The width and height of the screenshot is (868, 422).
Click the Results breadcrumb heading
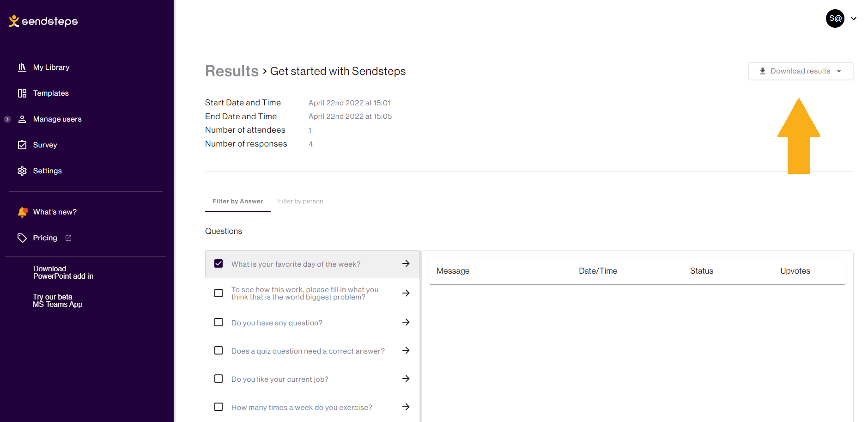pos(232,71)
